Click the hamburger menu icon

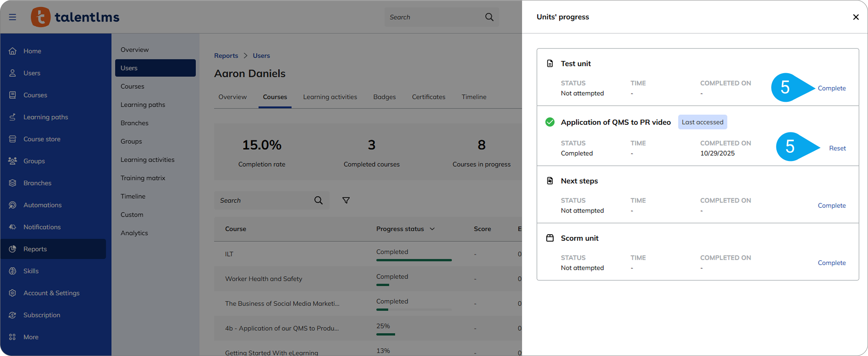coord(12,17)
